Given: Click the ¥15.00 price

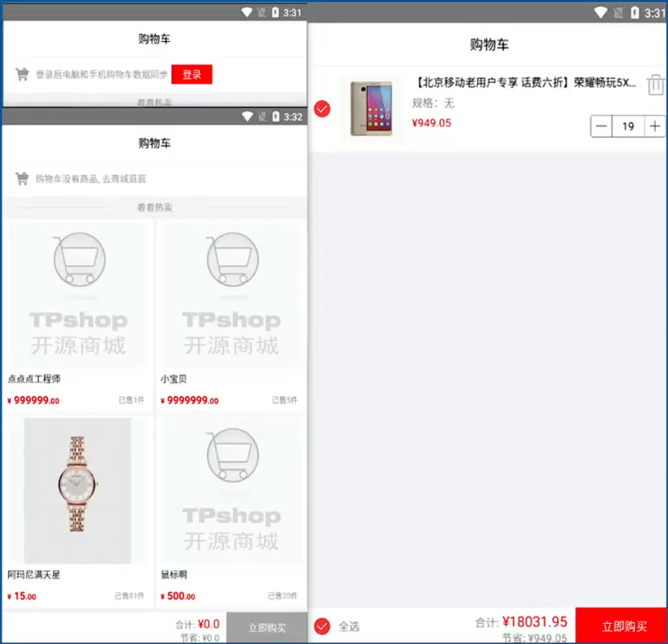Looking at the screenshot, I should [x=22, y=596].
